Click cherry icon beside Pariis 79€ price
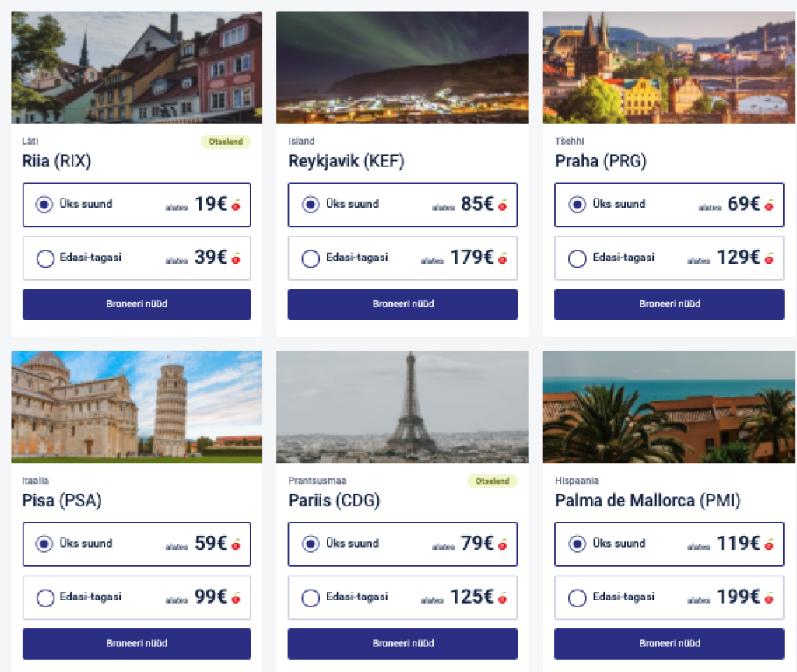This screenshot has height=672, width=797. pos(503,544)
